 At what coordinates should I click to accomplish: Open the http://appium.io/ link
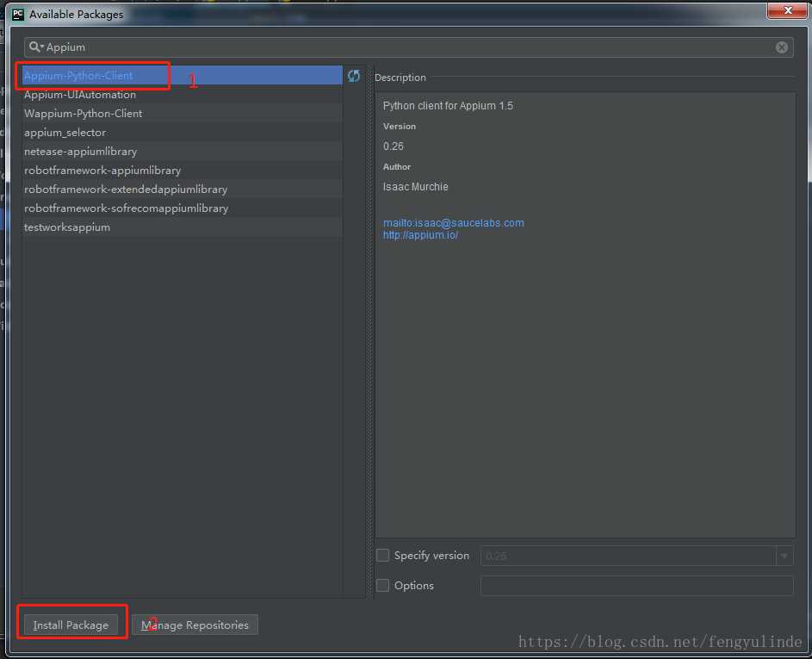click(420, 235)
